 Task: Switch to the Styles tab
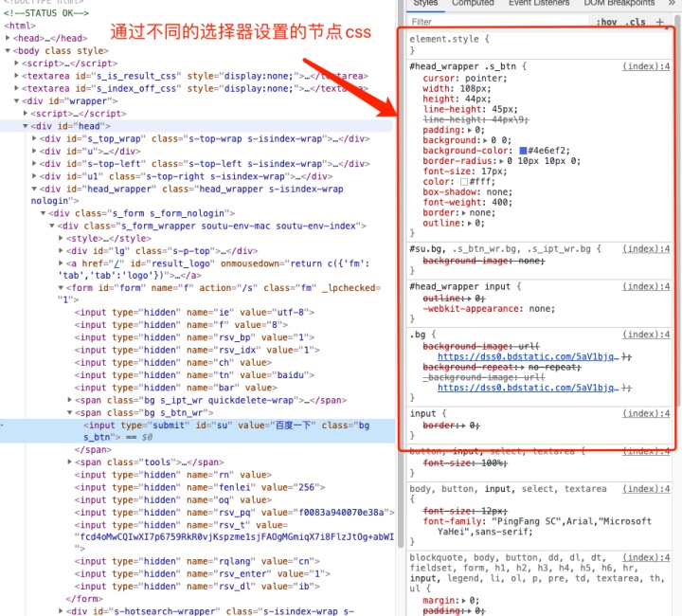click(x=425, y=3)
